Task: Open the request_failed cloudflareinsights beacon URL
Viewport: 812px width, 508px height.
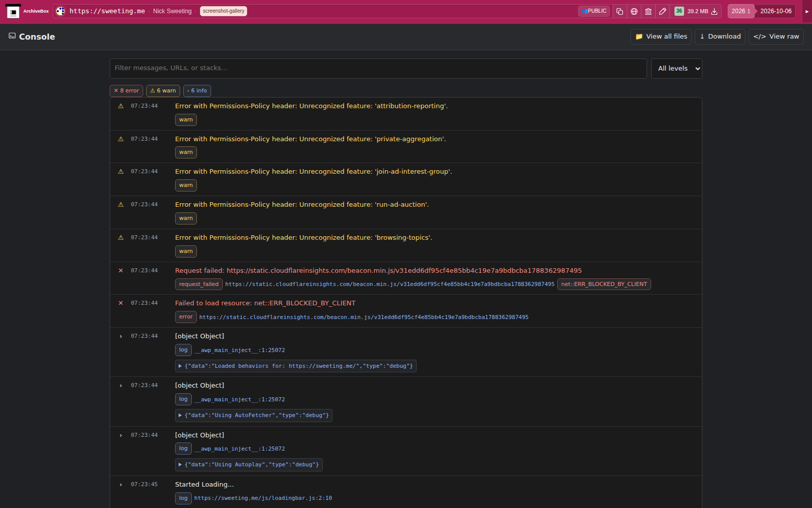Action: tap(390, 284)
